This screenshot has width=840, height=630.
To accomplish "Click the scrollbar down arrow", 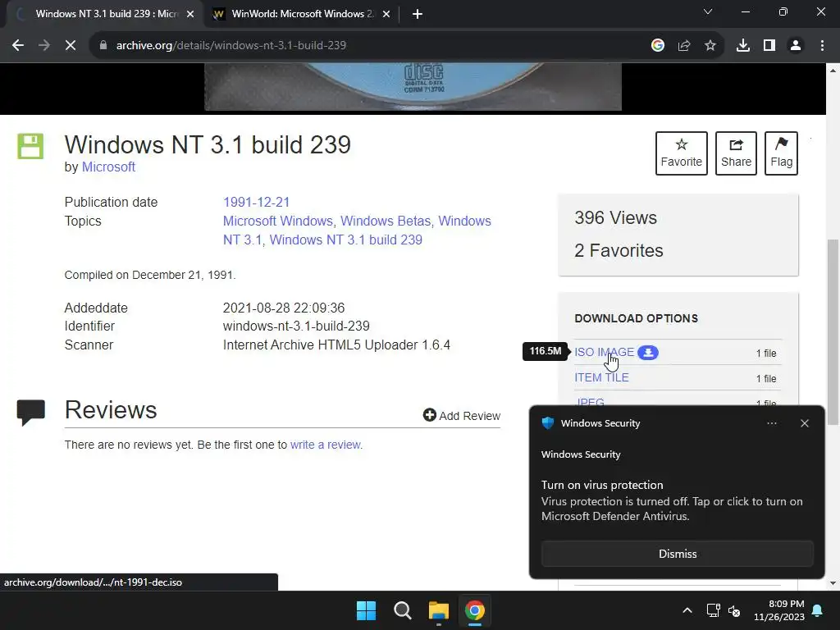I will [x=833, y=583].
